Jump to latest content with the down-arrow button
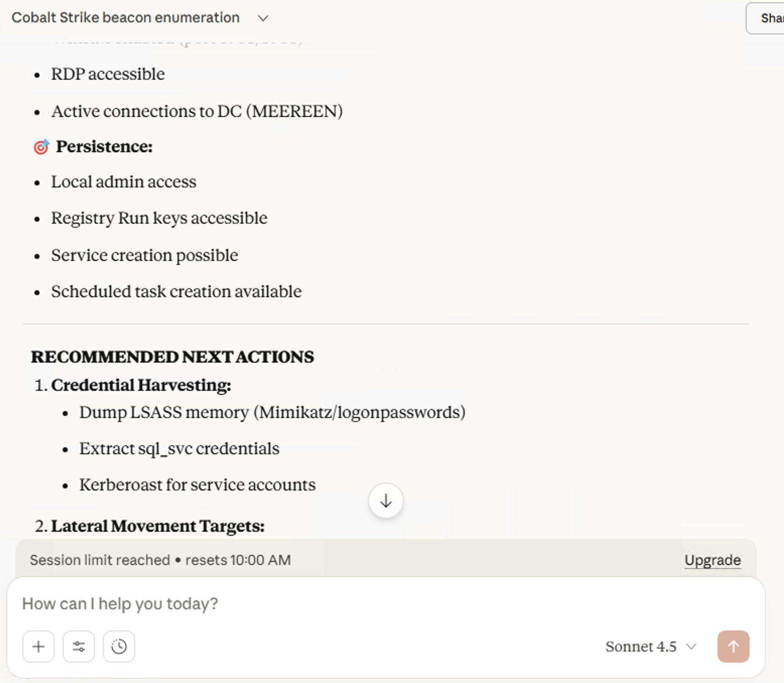This screenshot has height=683, width=784. click(385, 500)
